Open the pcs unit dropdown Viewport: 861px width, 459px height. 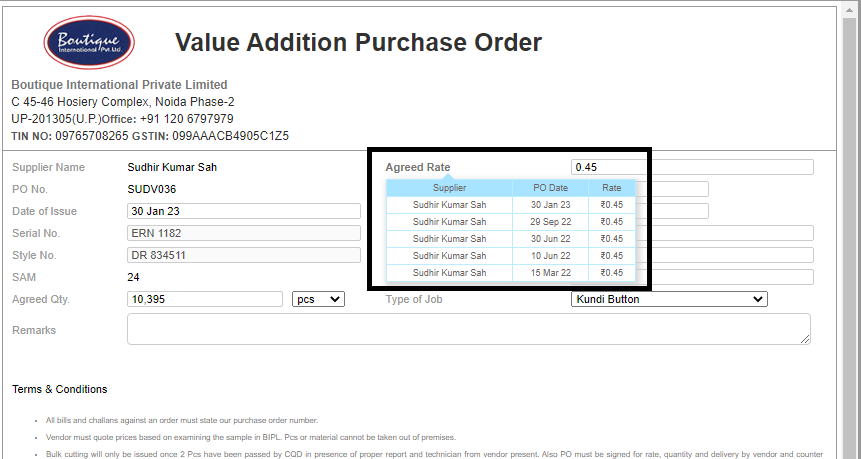318,299
